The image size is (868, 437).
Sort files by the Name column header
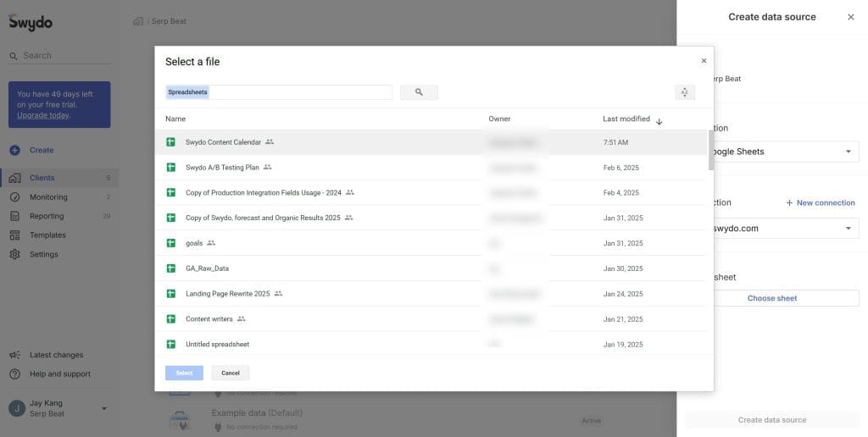coord(175,119)
